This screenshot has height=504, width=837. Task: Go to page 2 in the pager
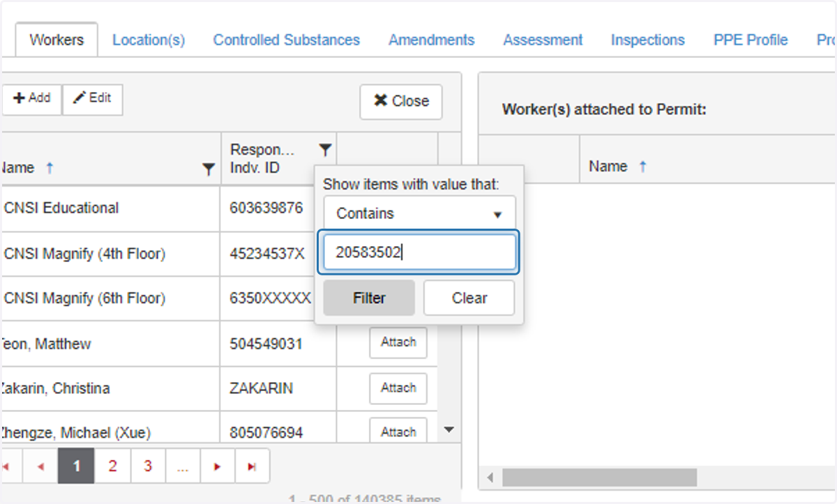tap(112, 466)
